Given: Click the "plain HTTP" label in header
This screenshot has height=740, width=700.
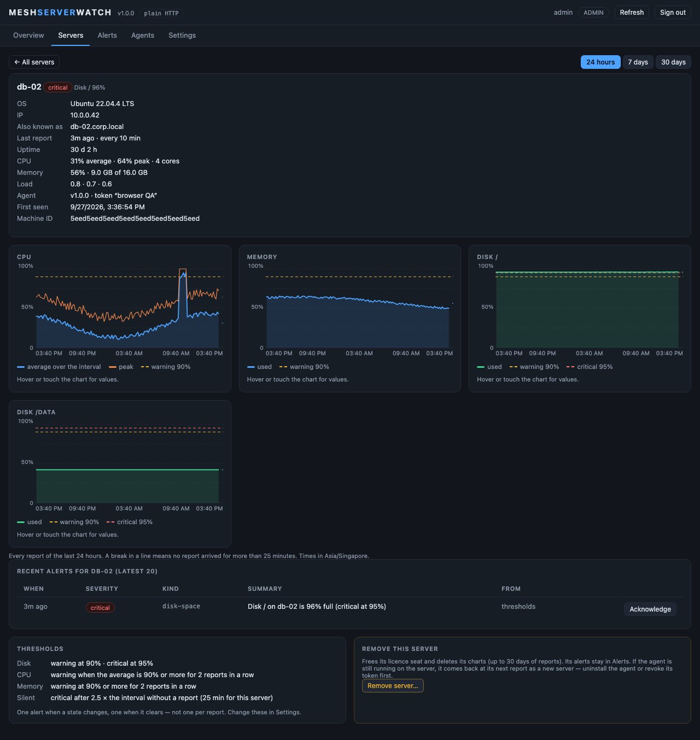Looking at the screenshot, I should click(161, 13).
